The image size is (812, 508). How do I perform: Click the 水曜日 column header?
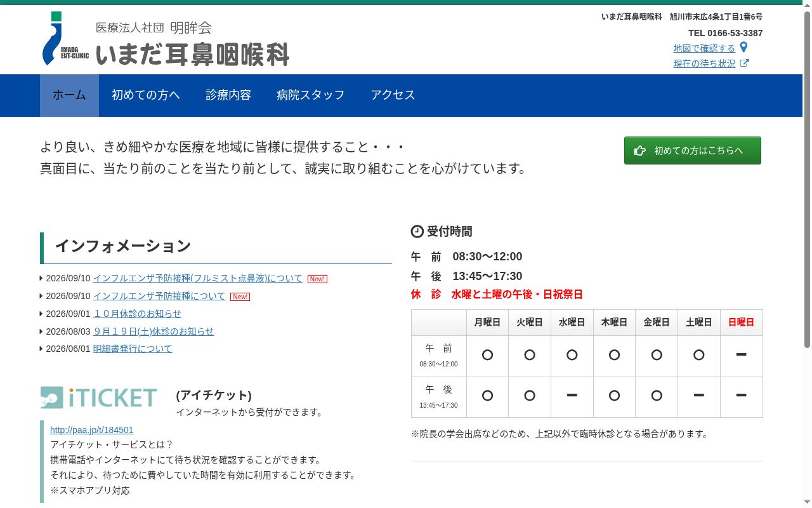572,323
